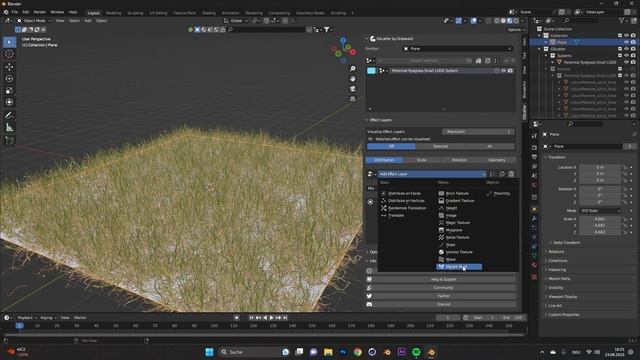The height and width of the screenshot is (360, 640).
Task: Expand the Delta Transform section
Action: [x=566, y=242]
